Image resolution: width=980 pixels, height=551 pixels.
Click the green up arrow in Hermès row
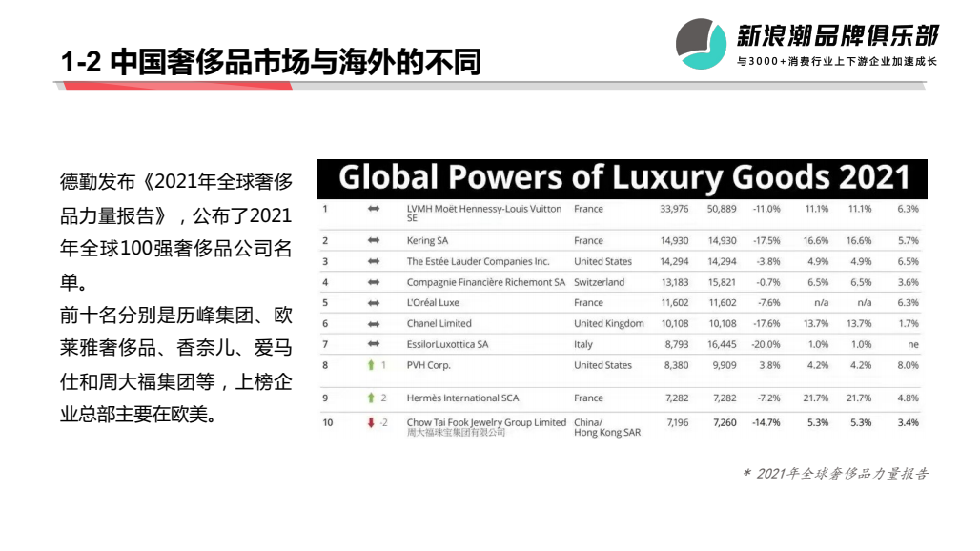coord(371,398)
